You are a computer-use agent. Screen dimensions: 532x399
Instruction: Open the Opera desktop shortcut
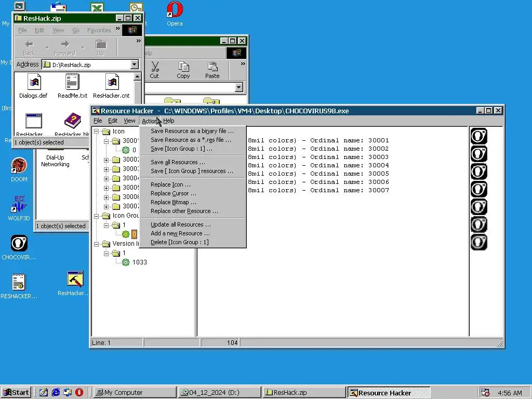click(175, 14)
